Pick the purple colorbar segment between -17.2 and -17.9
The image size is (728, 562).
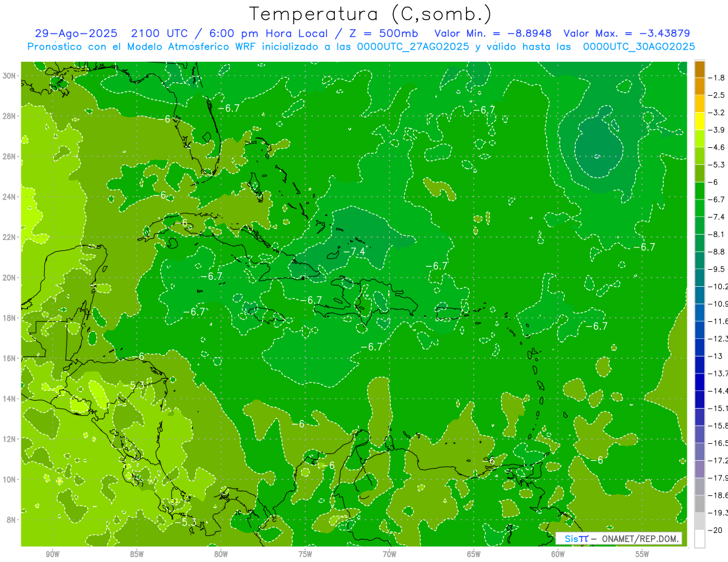click(699, 469)
